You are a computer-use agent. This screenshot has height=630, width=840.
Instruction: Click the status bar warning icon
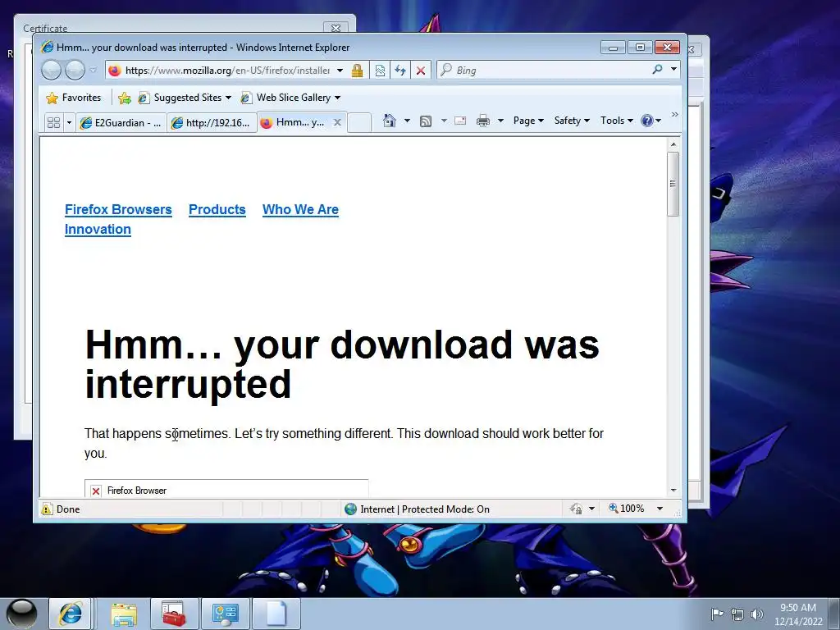point(47,509)
